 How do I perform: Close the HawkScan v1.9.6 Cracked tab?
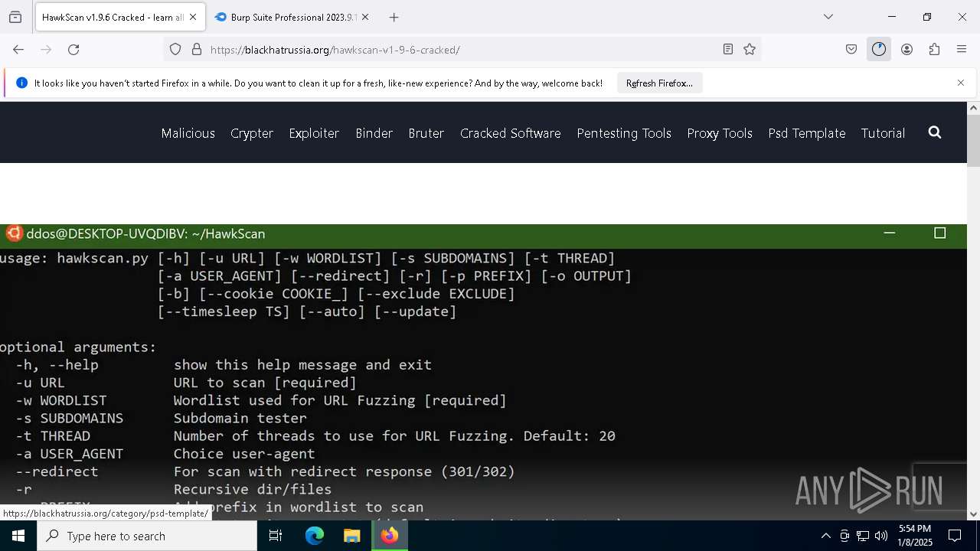point(192,17)
